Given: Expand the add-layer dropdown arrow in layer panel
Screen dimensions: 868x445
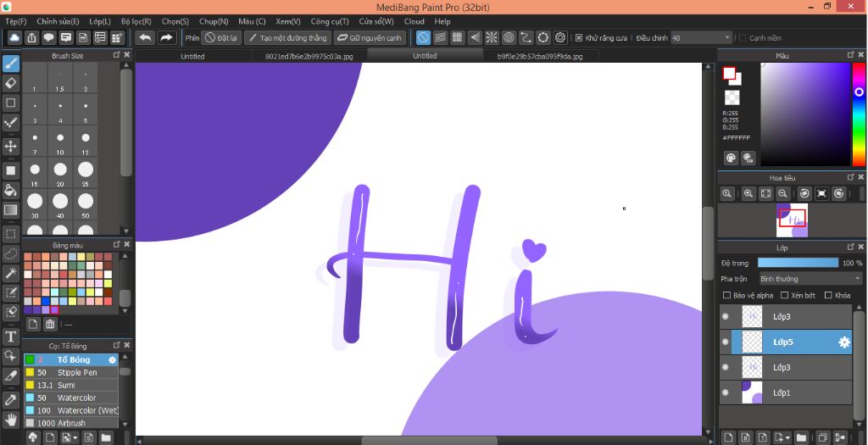Looking at the screenshot, I should coord(787,437).
